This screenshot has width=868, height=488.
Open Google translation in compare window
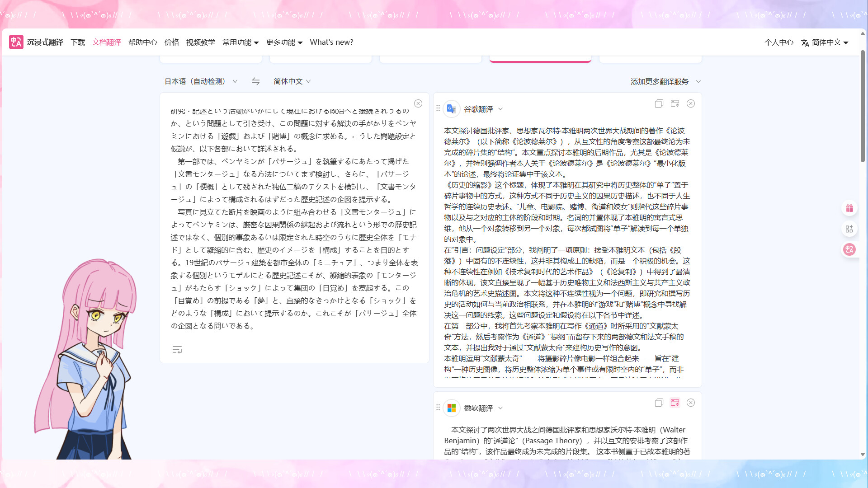675,103
